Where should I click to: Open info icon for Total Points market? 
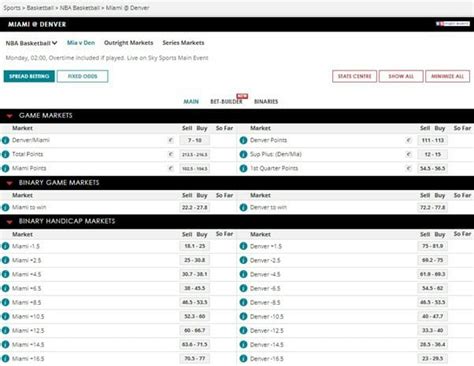[5, 154]
